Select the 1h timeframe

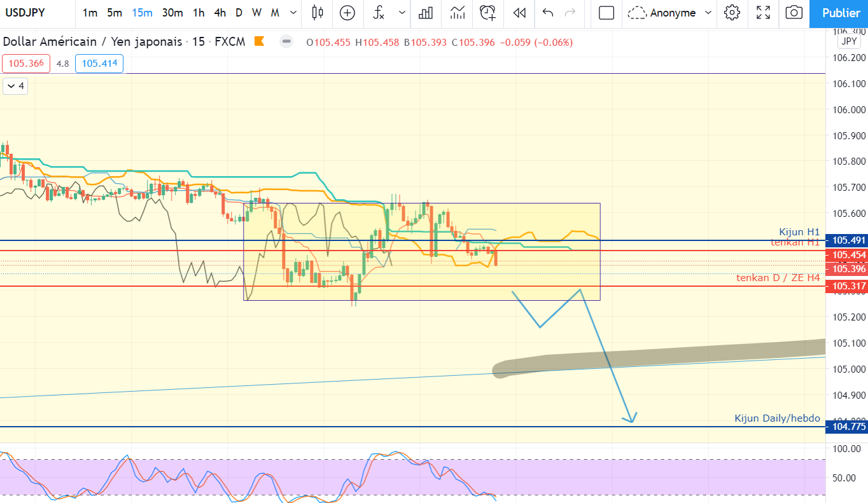click(x=199, y=13)
